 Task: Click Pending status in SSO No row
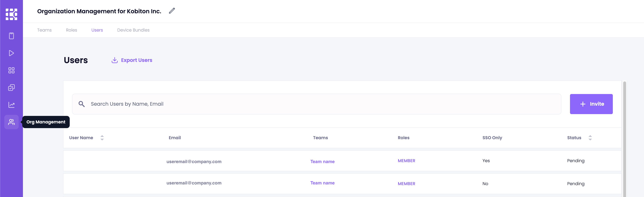point(576,184)
